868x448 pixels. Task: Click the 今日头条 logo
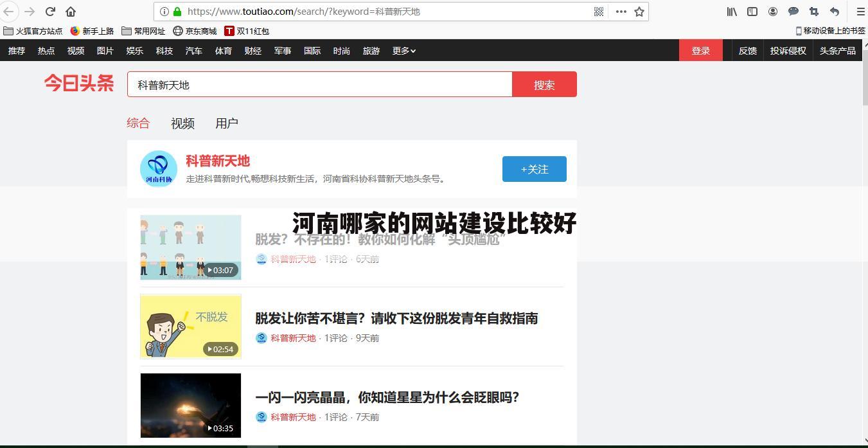point(79,84)
